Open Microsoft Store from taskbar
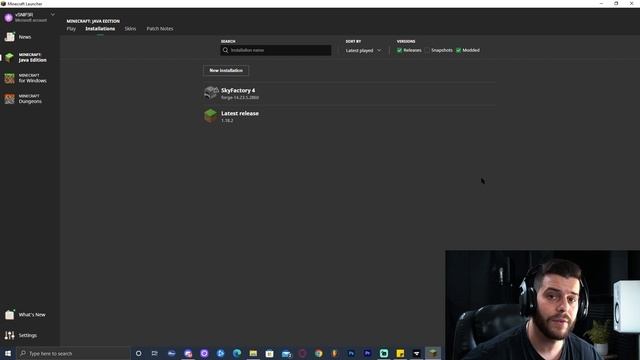640x360 pixels. point(269,353)
